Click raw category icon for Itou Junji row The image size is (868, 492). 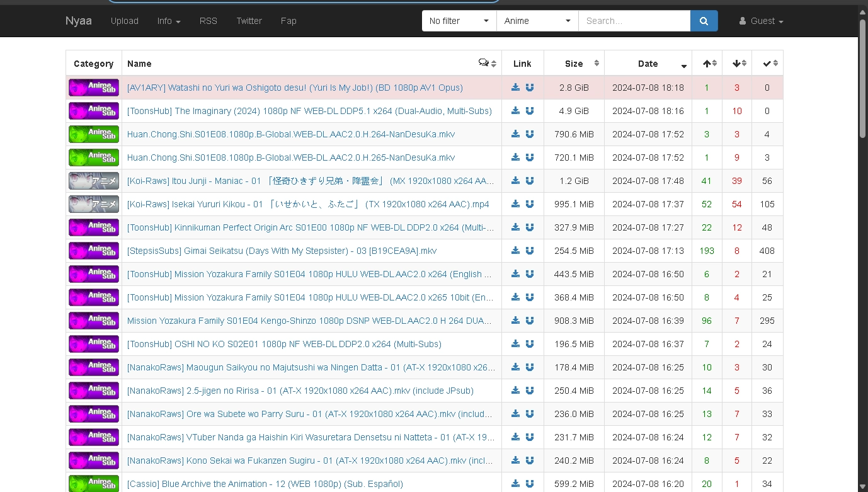coord(94,181)
